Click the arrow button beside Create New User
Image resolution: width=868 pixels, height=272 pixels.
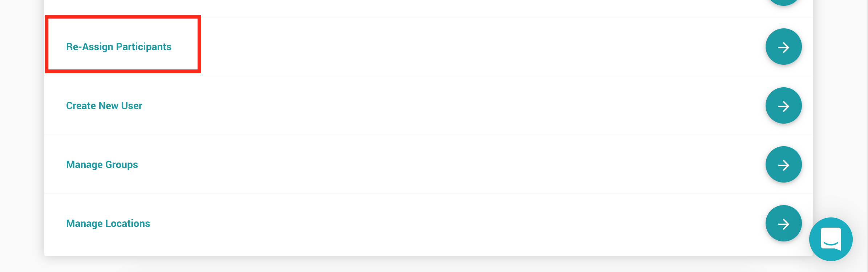click(x=783, y=106)
